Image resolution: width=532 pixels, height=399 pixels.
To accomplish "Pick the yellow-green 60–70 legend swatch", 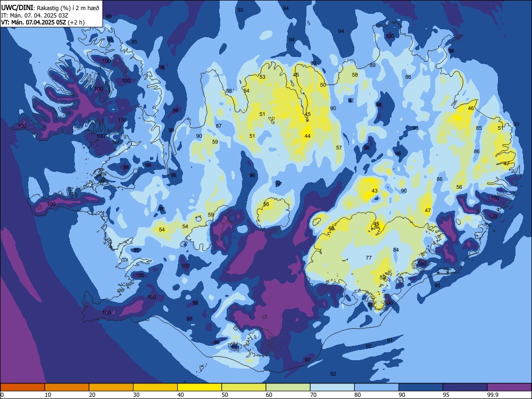I will click(288, 387).
